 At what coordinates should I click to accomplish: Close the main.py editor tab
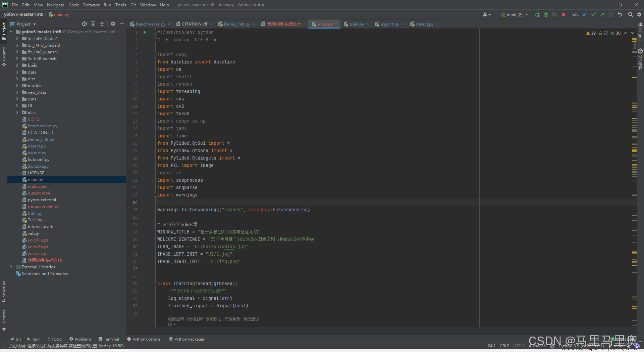click(336, 24)
